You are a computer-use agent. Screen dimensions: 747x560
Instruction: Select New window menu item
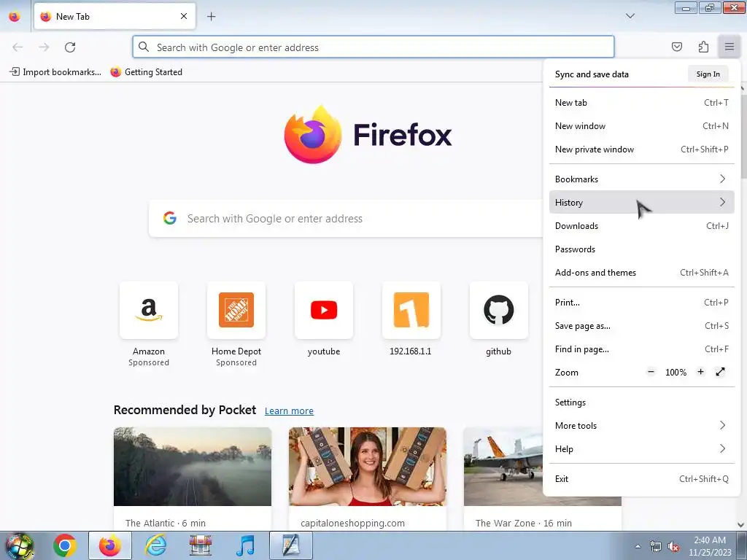pos(641,125)
